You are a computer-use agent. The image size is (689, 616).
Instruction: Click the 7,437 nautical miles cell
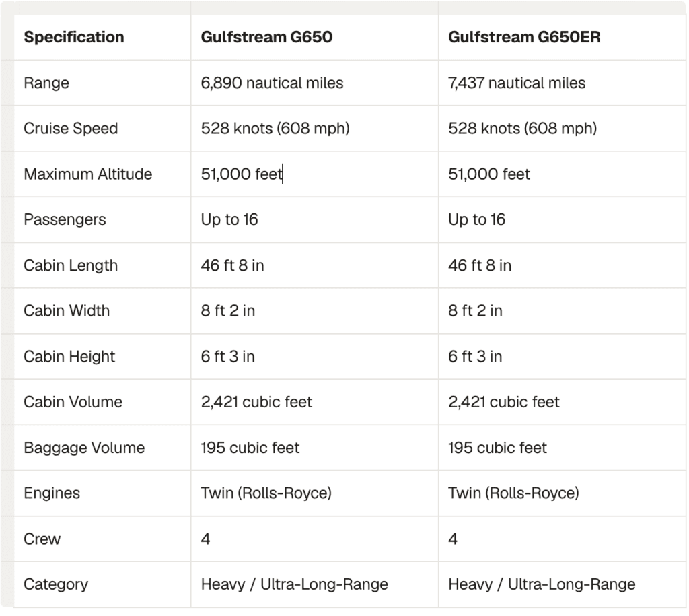click(562, 83)
